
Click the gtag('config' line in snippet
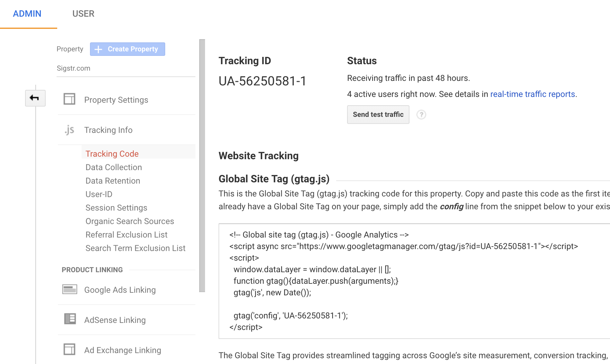click(x=291, y=316)
